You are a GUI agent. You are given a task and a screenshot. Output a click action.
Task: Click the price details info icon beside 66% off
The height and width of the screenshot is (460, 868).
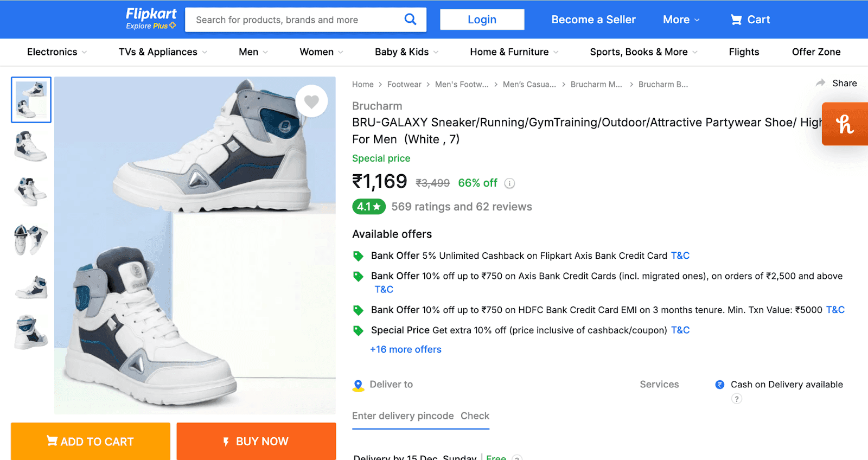coord(509,183)
